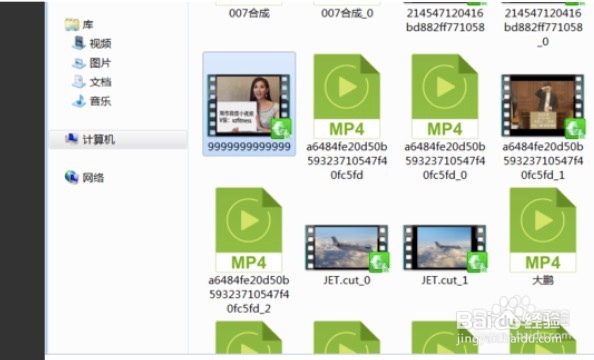Click the 图片 library icon

[79, 63]
